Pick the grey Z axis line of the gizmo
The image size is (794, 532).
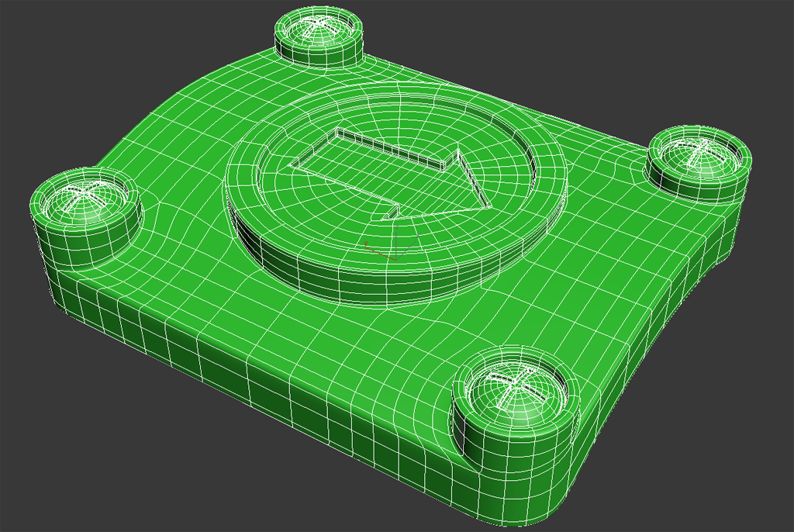click(x=396, y=246)
